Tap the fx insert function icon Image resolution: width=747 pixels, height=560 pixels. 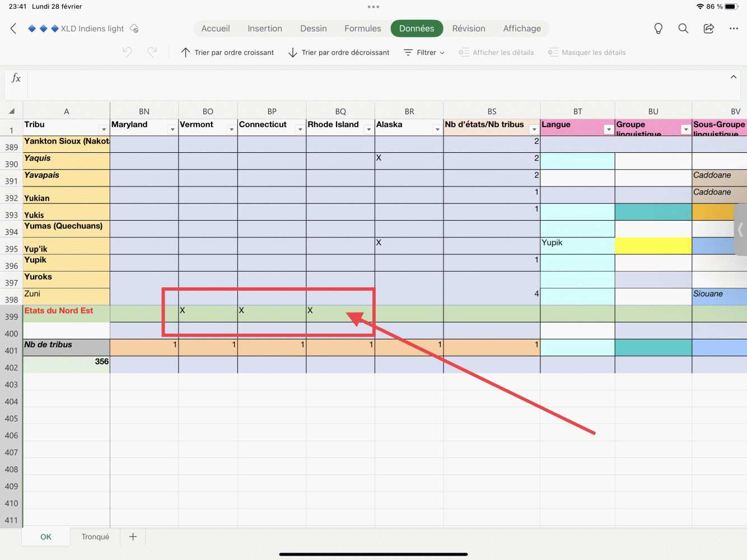16,78
